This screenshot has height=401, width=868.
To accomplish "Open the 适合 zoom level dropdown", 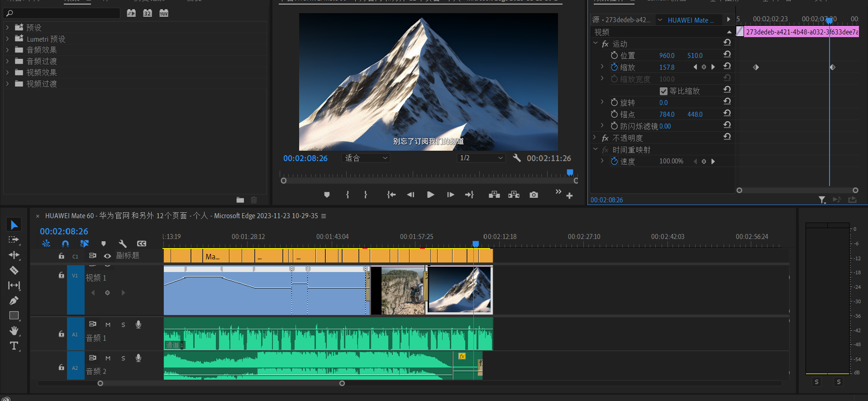I will (366, 158).
